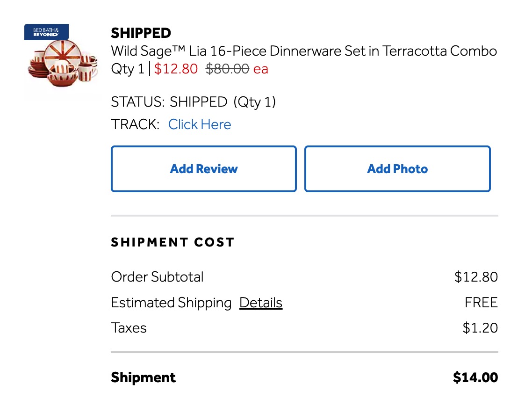532x406 pixels.
Task: Click the $1.20 tax amount
Action: tap(480, 328)
